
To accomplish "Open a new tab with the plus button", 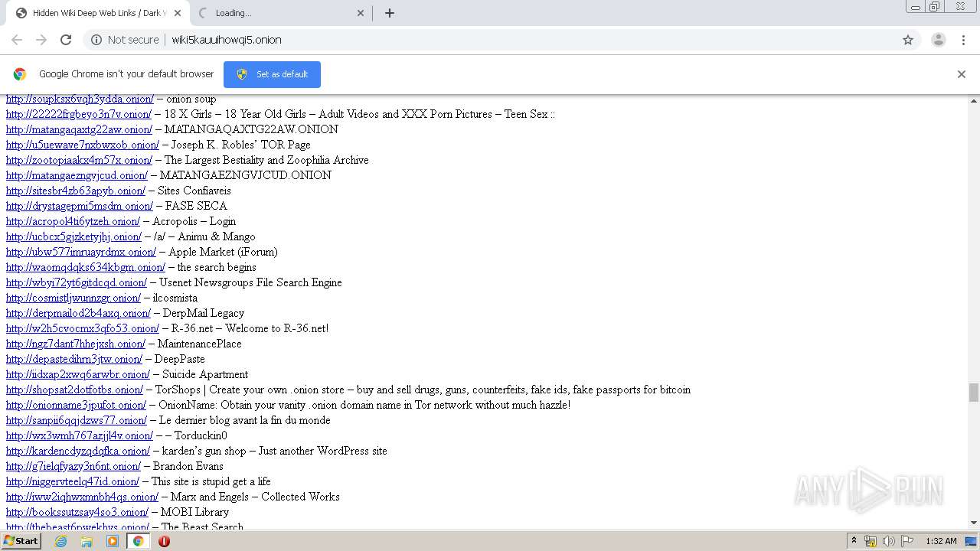I will (390, 13).
